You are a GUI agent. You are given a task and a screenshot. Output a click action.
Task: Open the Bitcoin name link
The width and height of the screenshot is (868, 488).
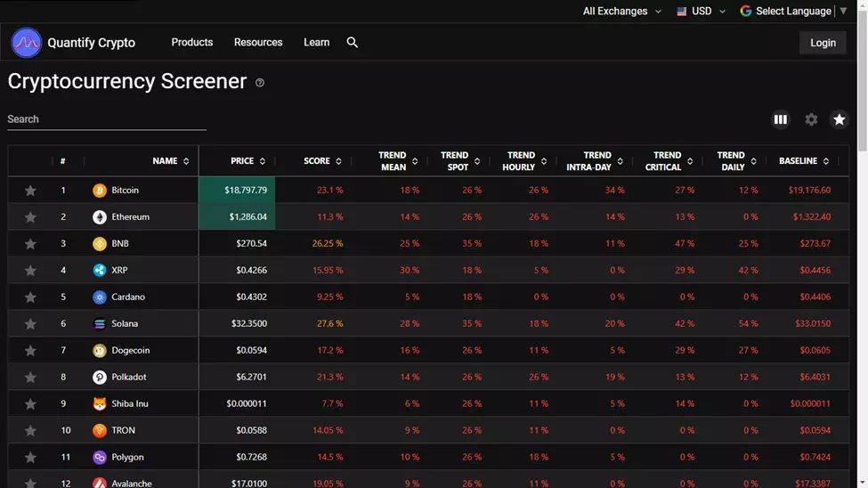(126, 190)
